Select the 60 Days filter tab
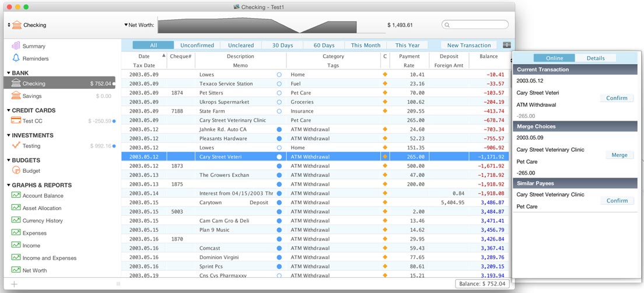 click(324, 45)
